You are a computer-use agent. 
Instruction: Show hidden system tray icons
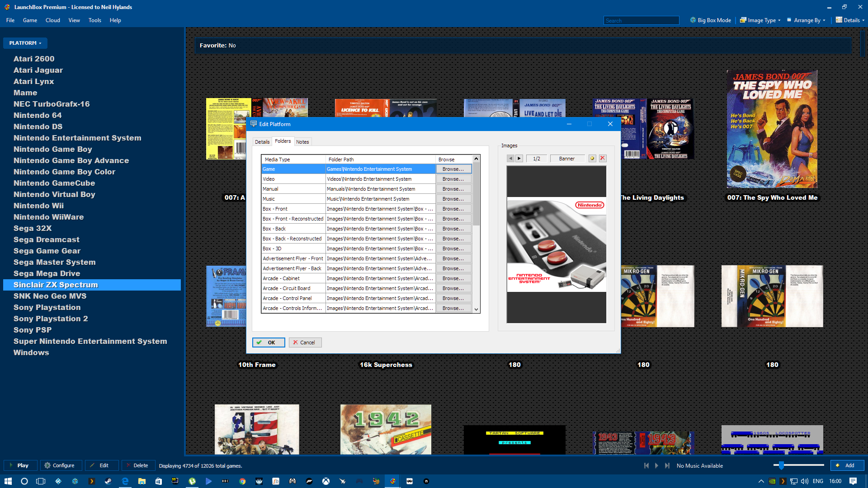pos(761,481)
